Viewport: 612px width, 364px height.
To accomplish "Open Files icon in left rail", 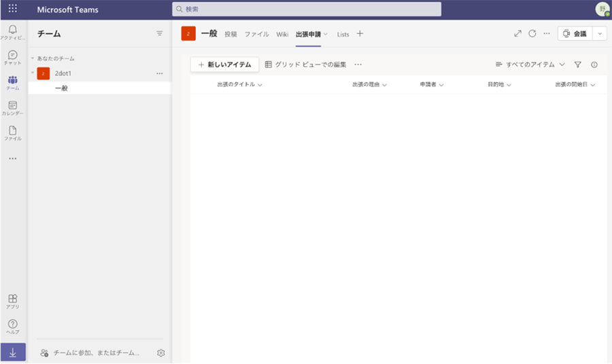I will [x=12, y=132].
